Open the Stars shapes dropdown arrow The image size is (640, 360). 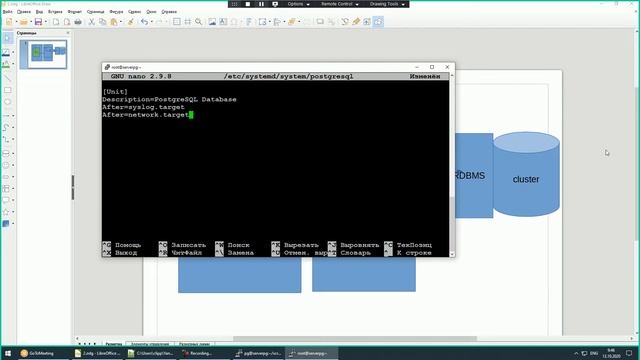point(13,212)
